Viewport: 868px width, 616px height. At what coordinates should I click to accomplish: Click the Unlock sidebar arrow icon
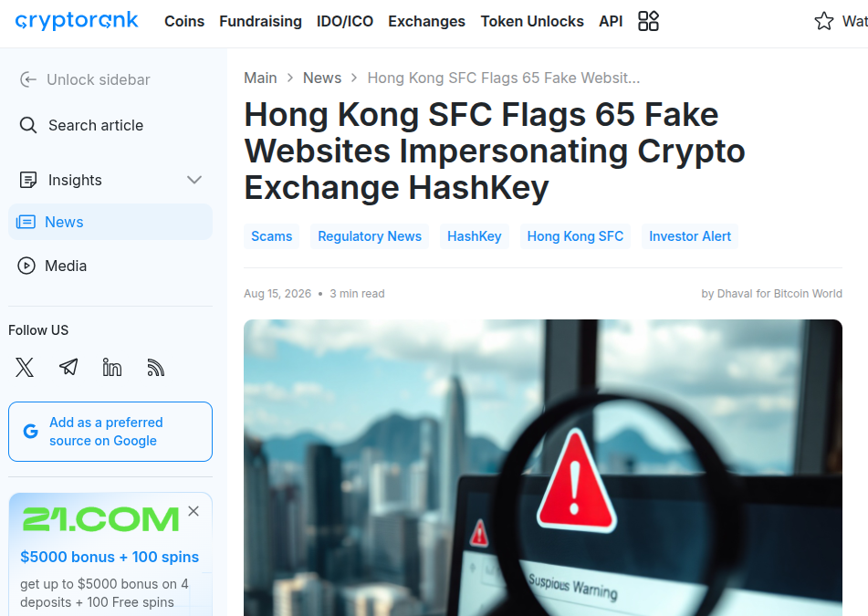(28, 79)
